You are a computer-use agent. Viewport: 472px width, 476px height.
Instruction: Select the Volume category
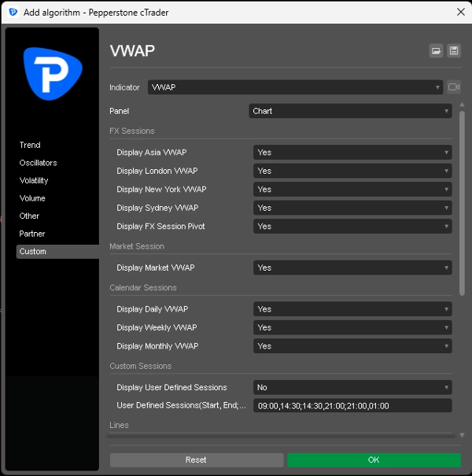tap(32, 198)
